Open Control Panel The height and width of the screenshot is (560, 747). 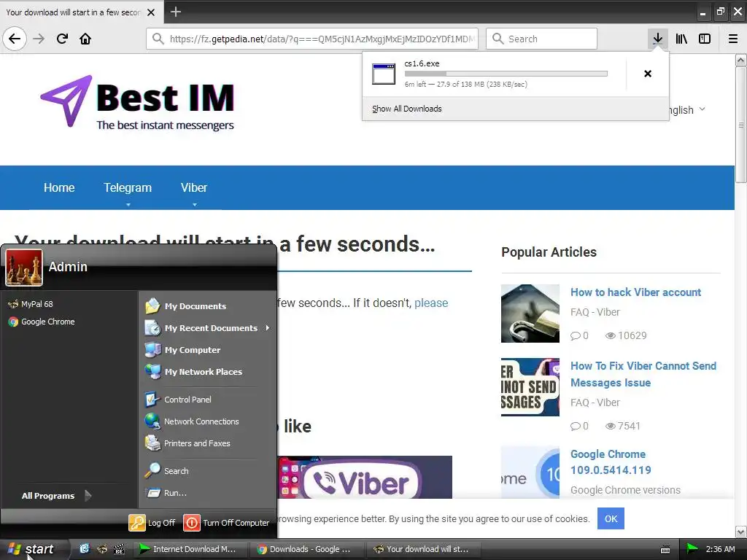coord(178,399)
